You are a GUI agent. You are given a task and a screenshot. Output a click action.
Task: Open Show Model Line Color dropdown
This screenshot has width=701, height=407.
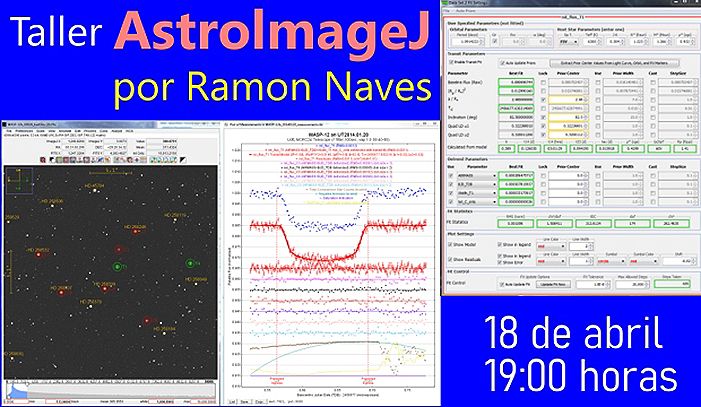(551, 246)
